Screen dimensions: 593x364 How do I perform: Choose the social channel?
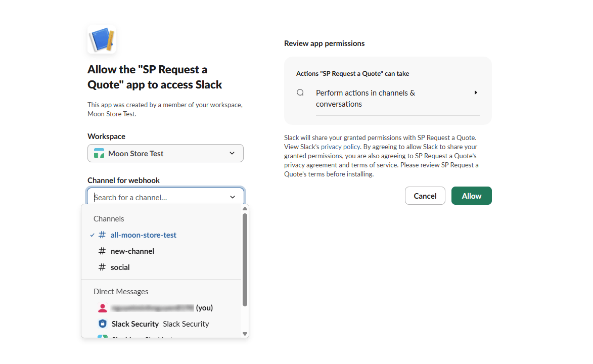pos(161,267)
